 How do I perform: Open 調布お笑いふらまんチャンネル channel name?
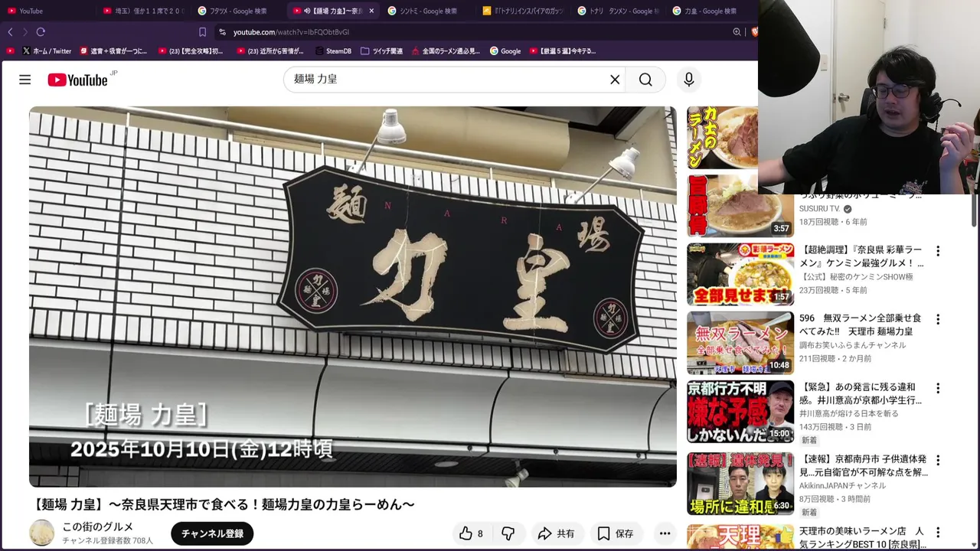(x=852, y=345)
